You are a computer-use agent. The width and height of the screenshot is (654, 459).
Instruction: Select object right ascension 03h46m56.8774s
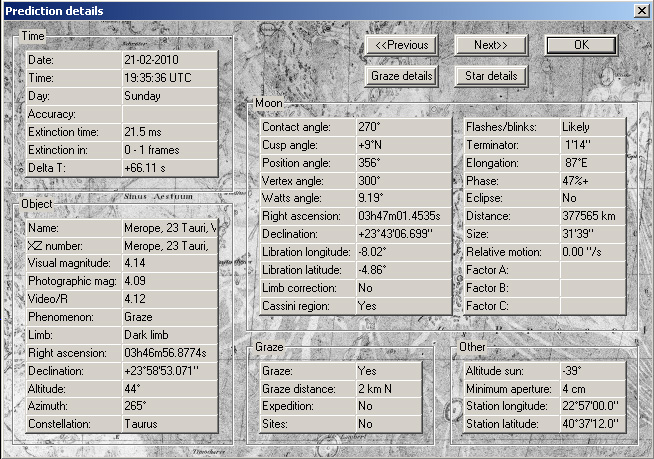pos(170,353)
